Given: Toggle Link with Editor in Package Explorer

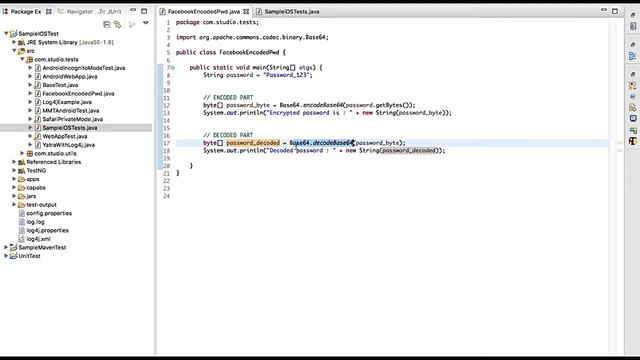Looking at the screenshot, I should tap(118, 24).
